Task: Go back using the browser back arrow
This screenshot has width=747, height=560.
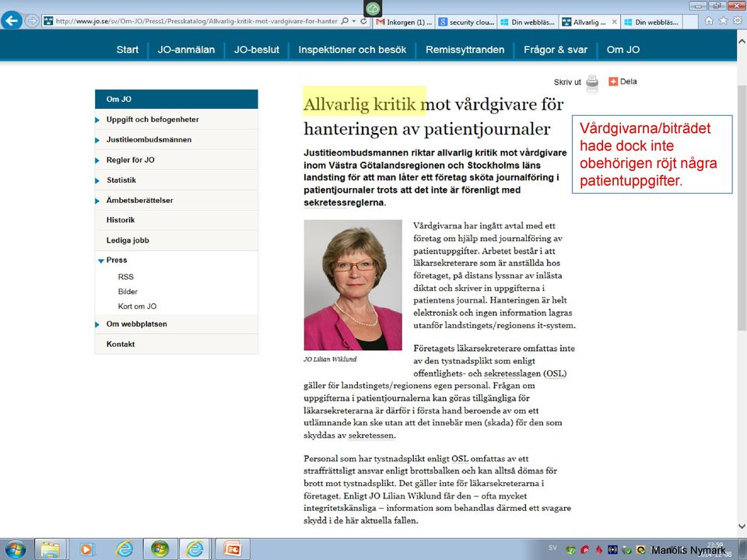Action: 12,20
